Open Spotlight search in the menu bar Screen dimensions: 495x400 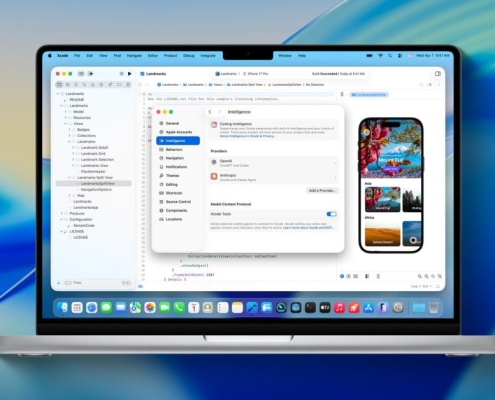(390, 56)
